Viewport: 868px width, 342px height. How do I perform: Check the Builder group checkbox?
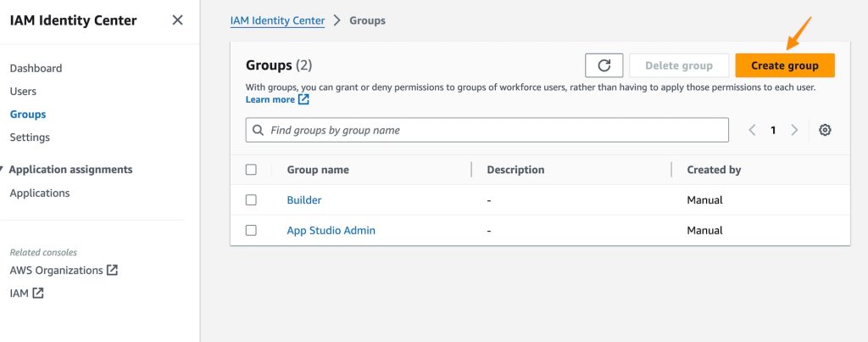pyautogui.click(x=251, y=200)
